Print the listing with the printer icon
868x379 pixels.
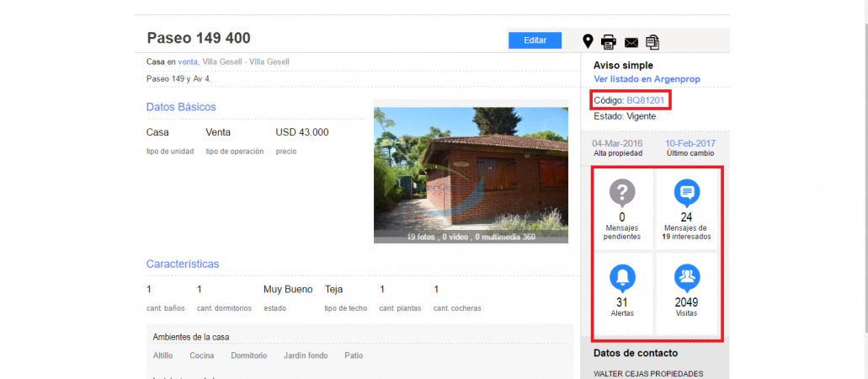coord(609,41)
